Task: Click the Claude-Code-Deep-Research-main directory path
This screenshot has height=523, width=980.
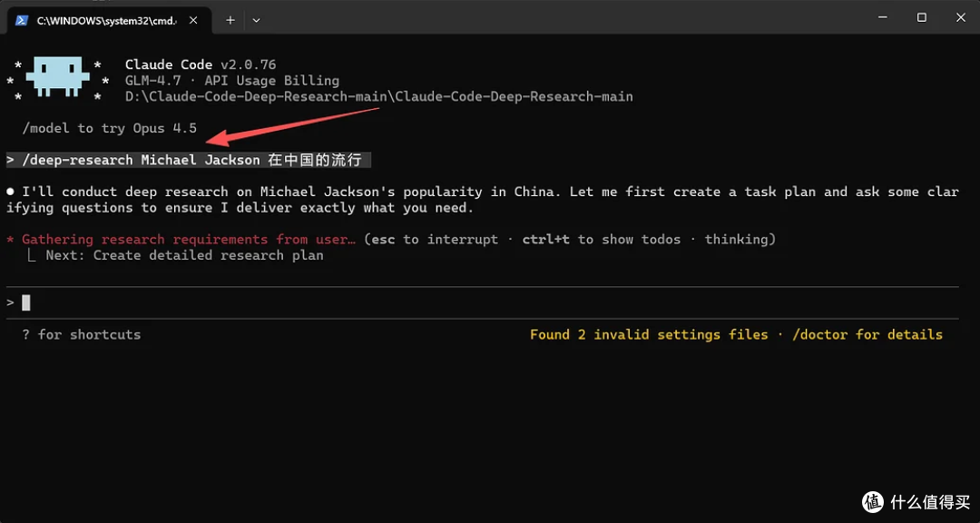Action: (378, 97)
